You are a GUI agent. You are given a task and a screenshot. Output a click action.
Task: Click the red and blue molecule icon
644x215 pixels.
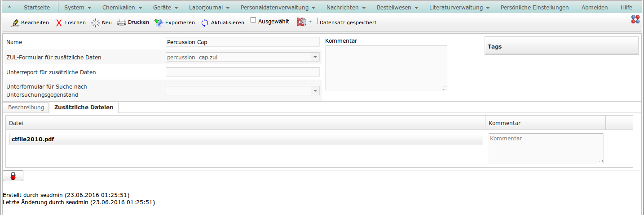coord(635,19)
